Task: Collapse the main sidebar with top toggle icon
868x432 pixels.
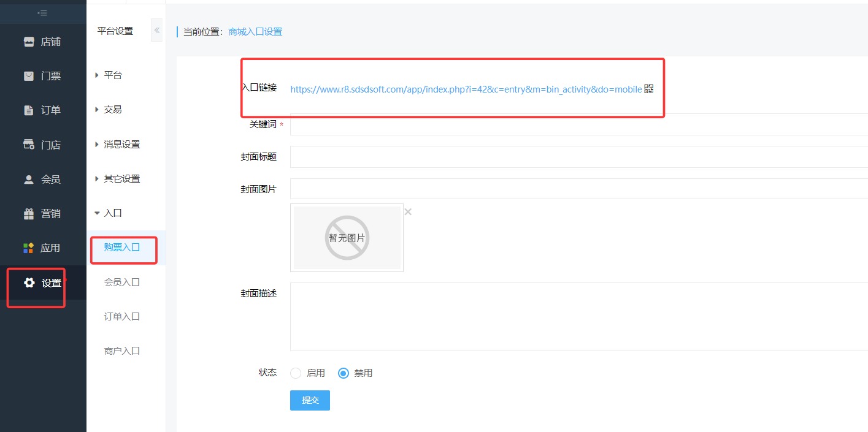Action: (42, 13)
